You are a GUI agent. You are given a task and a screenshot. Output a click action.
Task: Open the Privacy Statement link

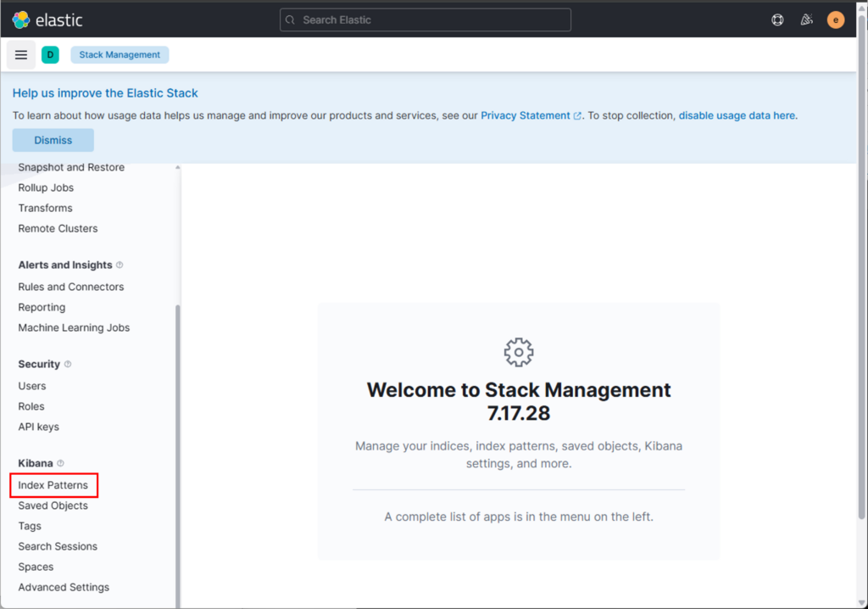(526, 115)
